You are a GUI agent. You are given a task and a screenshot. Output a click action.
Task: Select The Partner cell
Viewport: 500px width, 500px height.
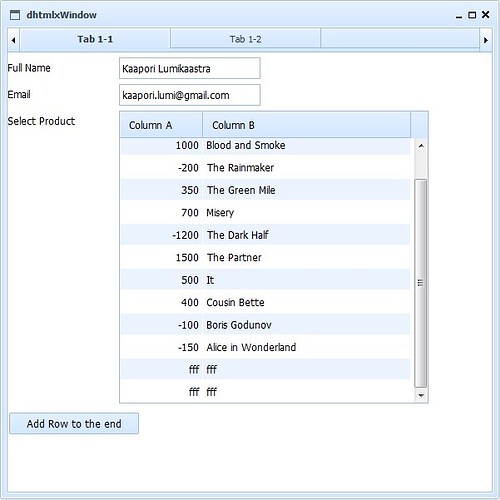(307, 257)
